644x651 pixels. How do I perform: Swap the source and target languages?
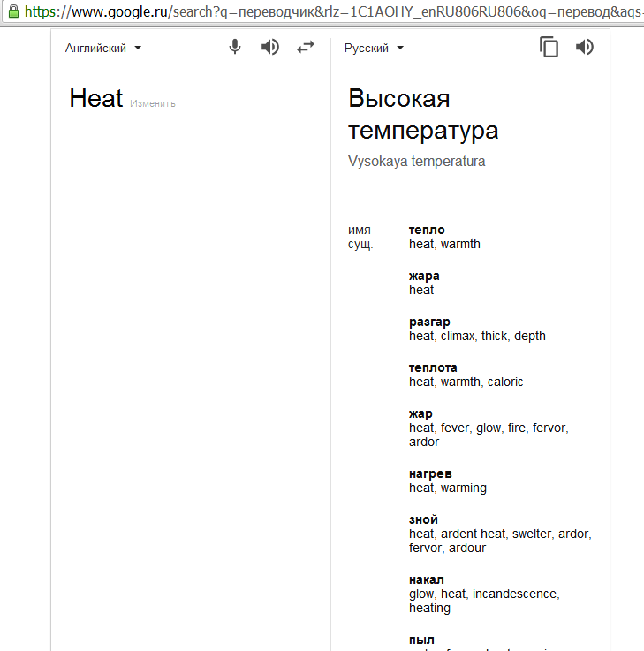tap(306, 48)
